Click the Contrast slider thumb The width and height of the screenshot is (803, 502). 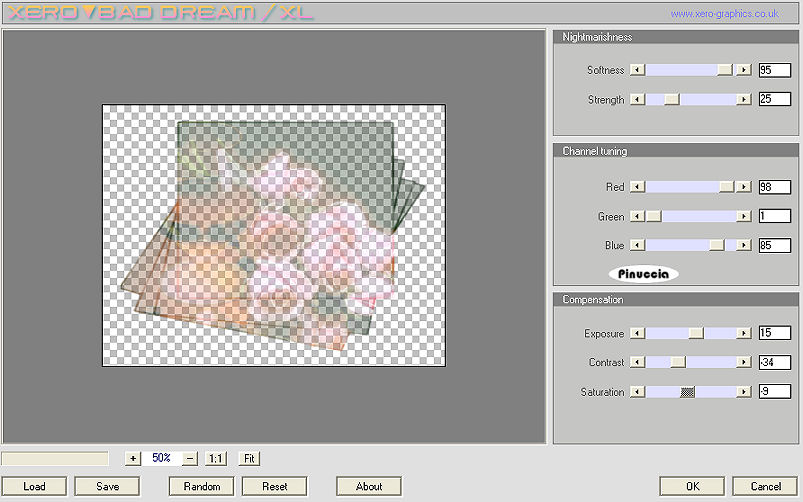point(678,362)
